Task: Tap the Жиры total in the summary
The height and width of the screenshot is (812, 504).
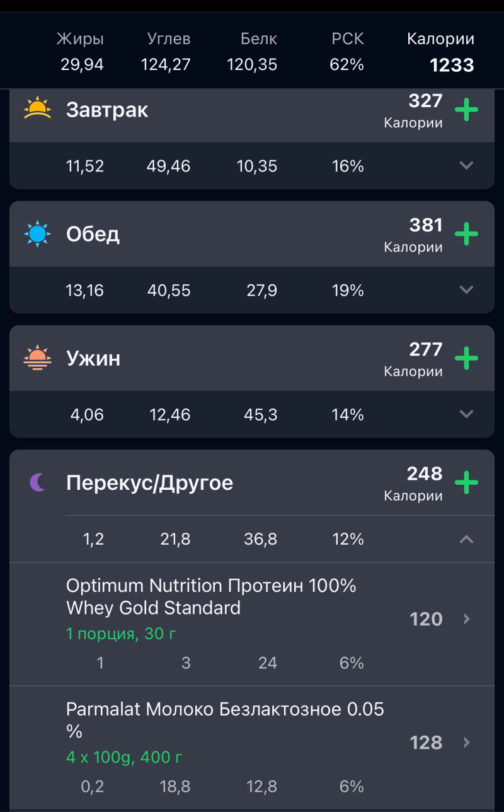Action: 82,52
